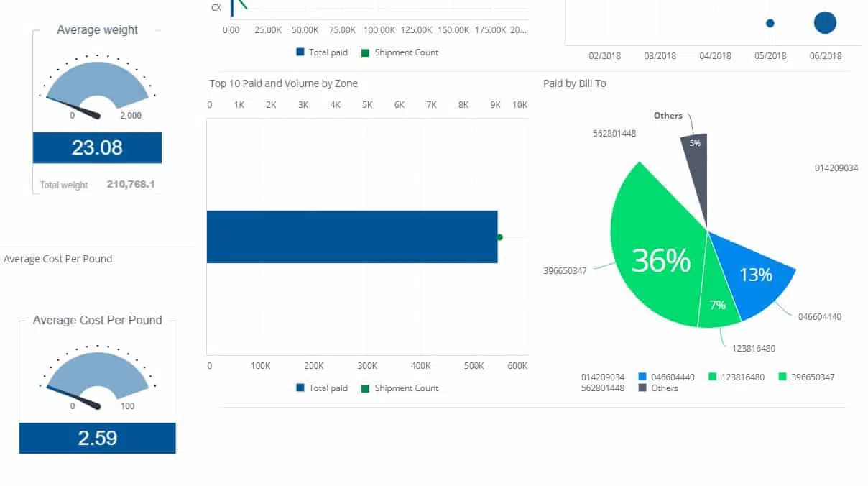Screen dimensions: 868x486
Task: Click the large blue Total paid bar
Action: tap(352, 237)
